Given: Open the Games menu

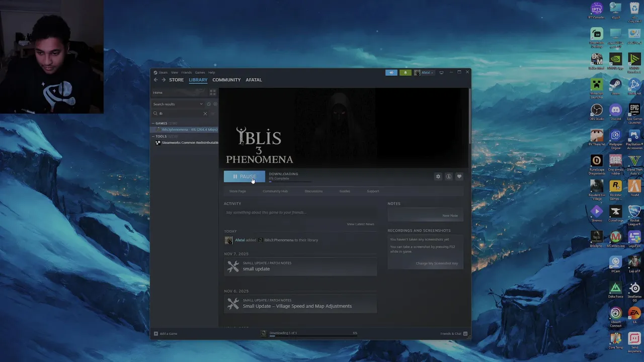Looking at the screenshot, I should (x=200, y=72).
